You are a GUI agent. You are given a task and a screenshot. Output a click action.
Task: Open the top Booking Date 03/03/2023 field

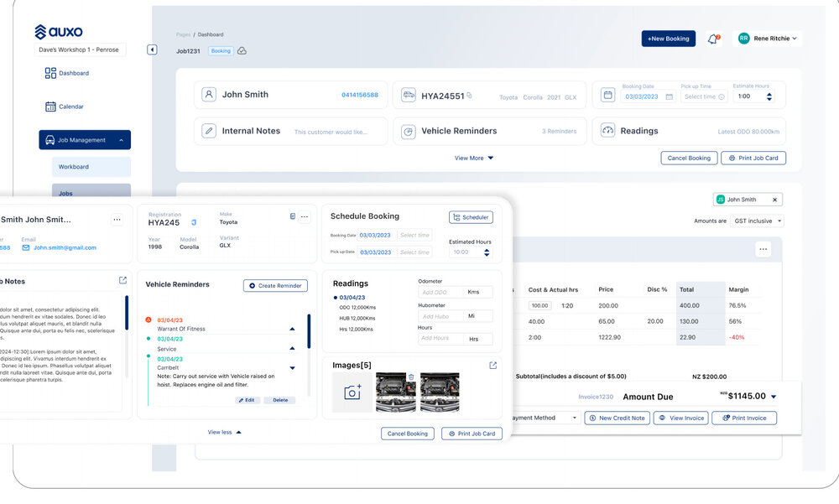tap(649, 96)
